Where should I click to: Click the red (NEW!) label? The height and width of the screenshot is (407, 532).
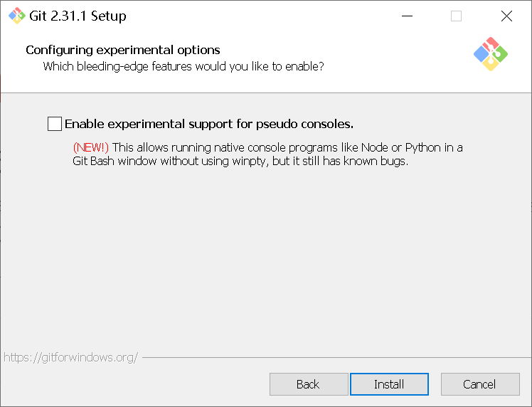coord(90,147)
